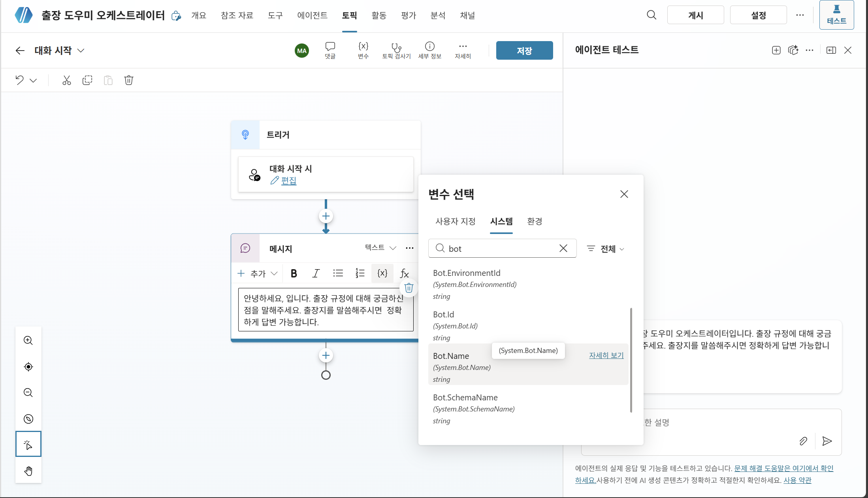868x498 pixels.
Task: Open the 변수 (variables) toolbar icon
Action: point(363,50)
